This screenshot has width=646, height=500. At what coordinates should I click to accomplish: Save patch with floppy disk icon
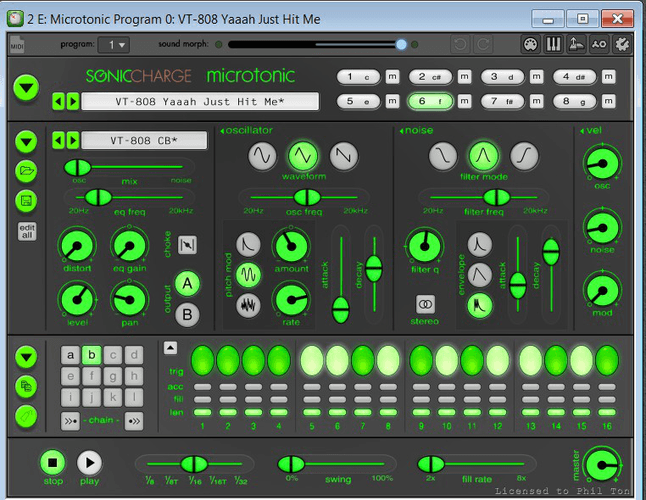click(26, 201)
